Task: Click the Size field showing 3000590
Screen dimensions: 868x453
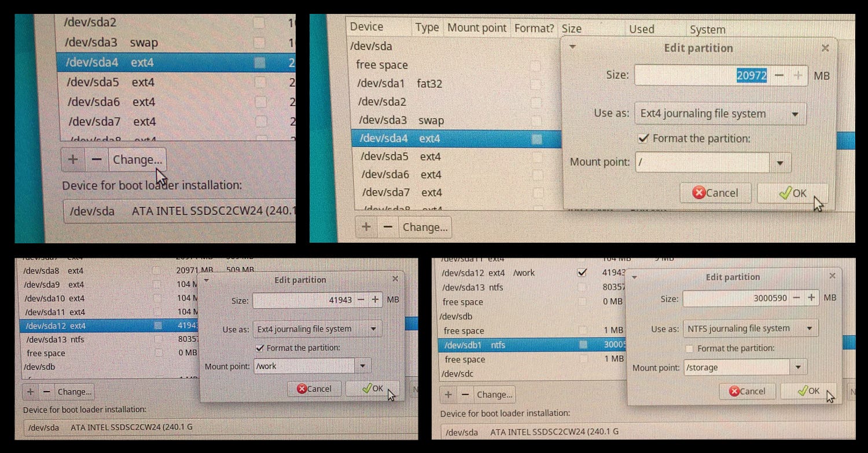Action: [735, 298]
